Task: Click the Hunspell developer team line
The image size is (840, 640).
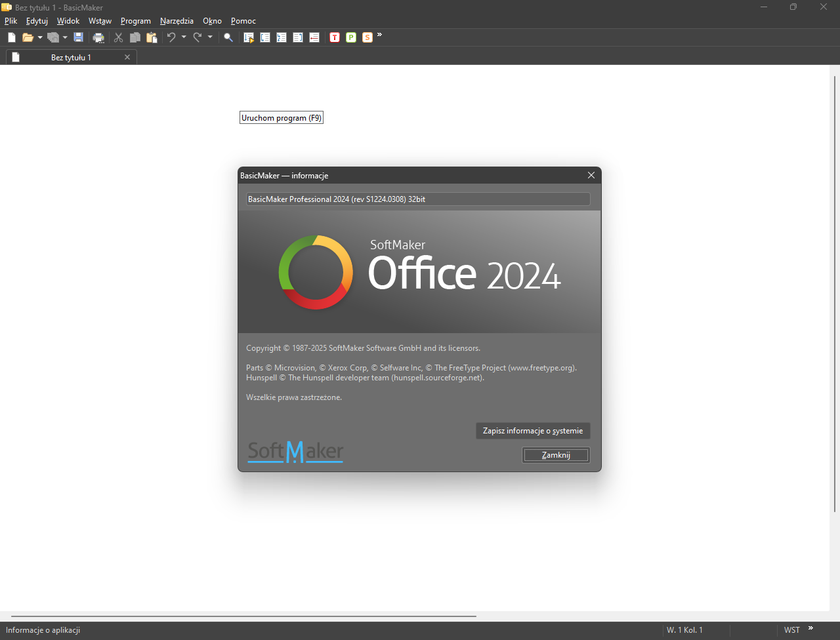Action: (366, 378)
